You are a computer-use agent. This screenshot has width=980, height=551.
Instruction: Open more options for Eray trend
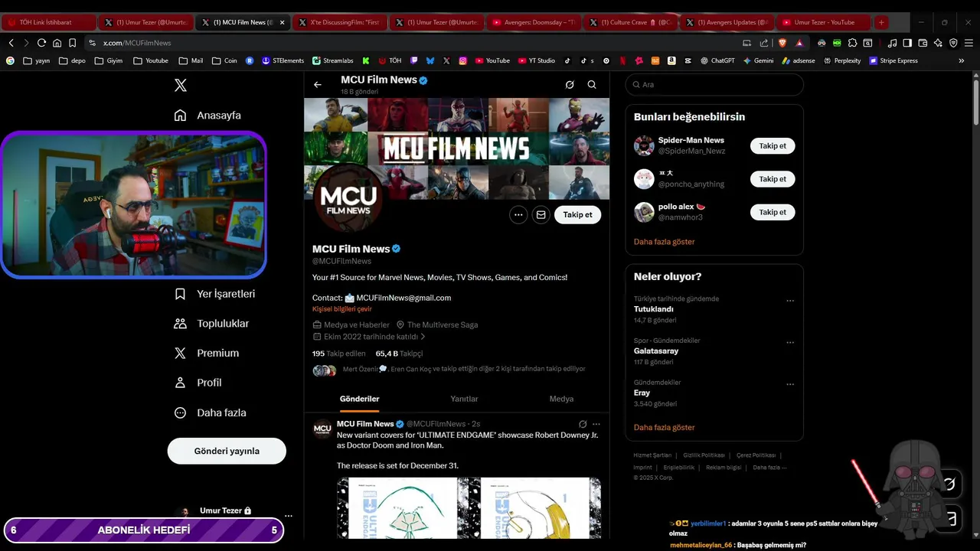(x=790, y=384)
